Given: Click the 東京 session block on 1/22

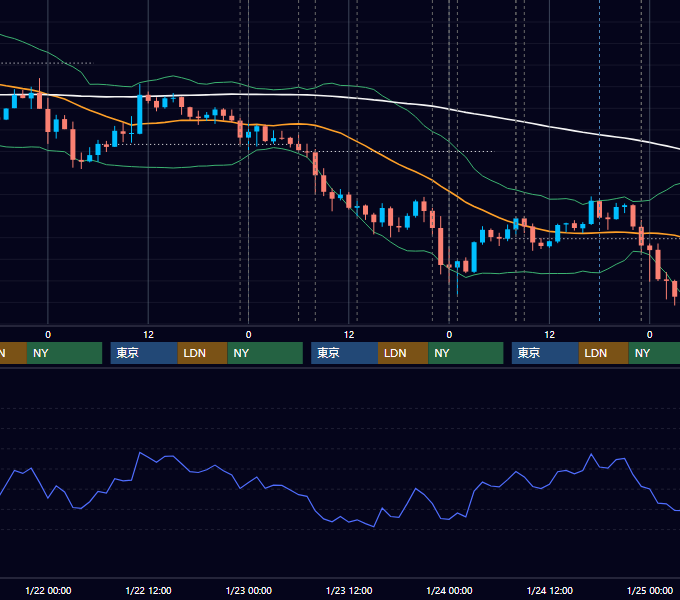Looking at the screenshot, I should point(144,353).
